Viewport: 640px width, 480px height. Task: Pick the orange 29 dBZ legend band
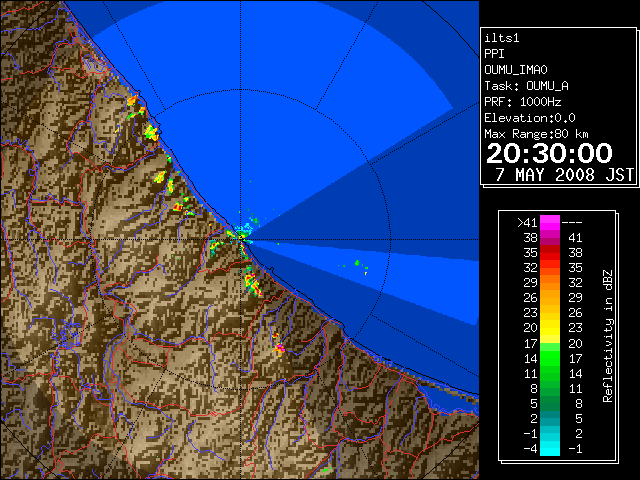[550, 283]
